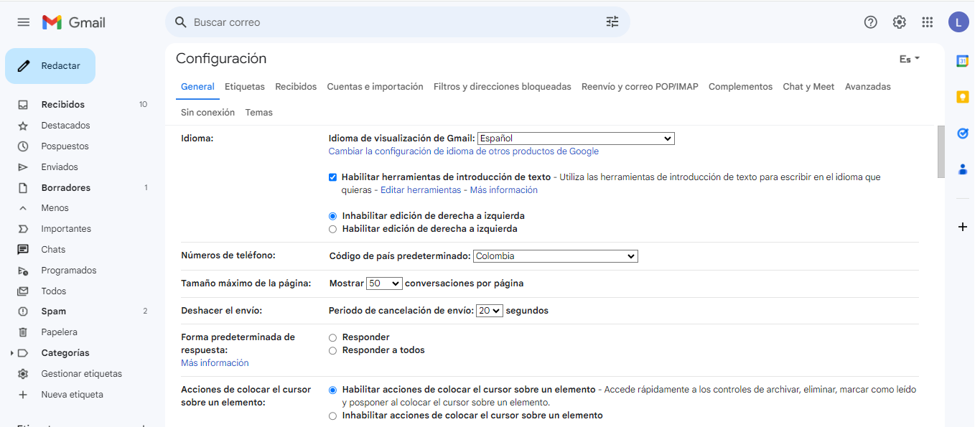This screenshot has height=427, width=980.
Task: Select the Responder a todos option
Action: pyautogui.click(x=332, y=350)
